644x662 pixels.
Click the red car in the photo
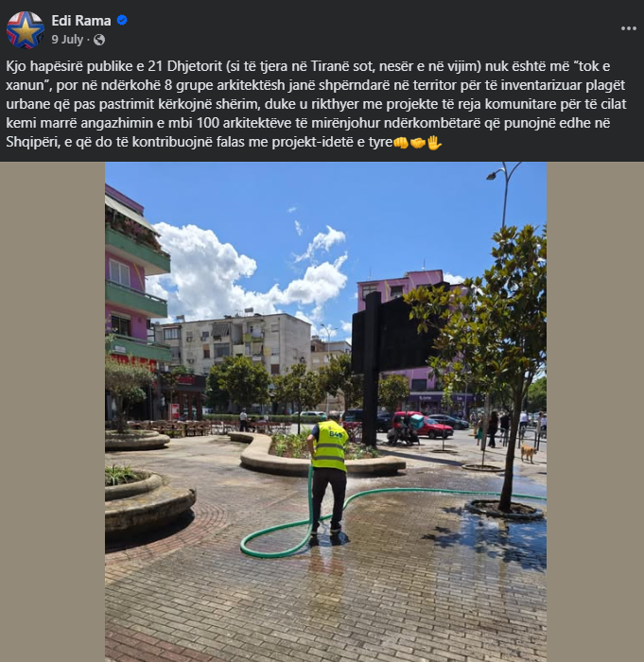pos(423,426)
